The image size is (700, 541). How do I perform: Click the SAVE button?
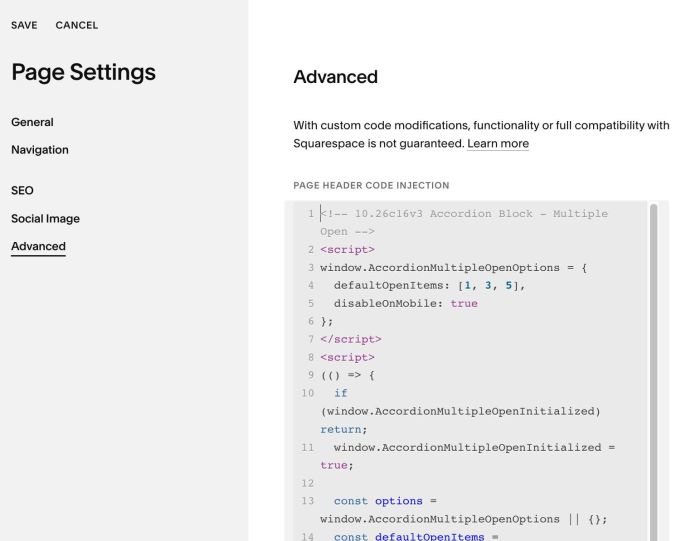pos(24,25)
